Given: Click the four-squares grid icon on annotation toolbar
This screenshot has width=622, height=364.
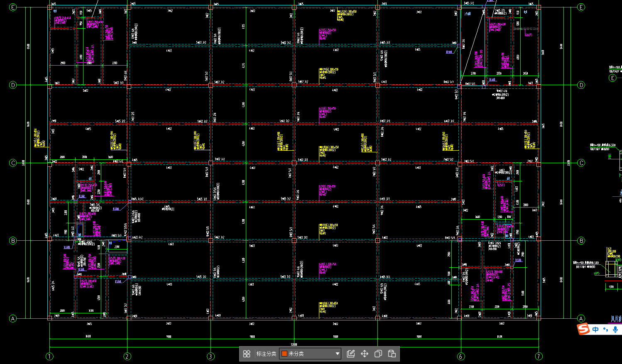Looking at the screenshot, I should coord(247,354).
